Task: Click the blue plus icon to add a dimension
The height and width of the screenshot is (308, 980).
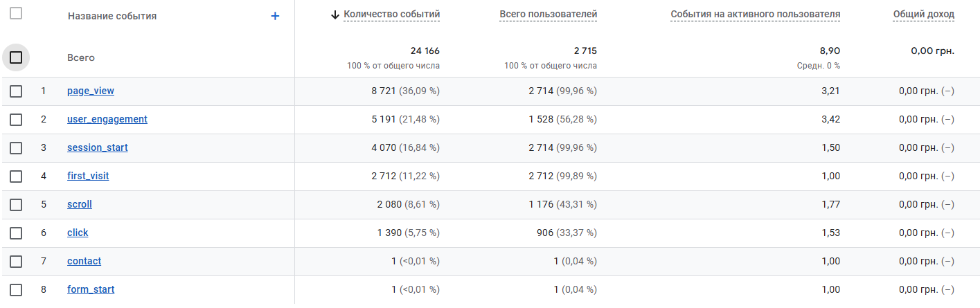Action: [275, 16]
